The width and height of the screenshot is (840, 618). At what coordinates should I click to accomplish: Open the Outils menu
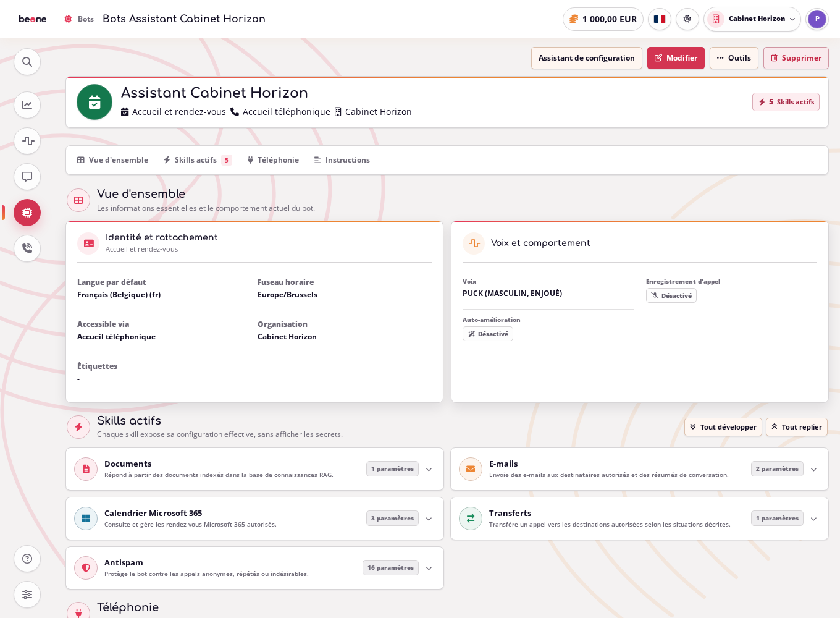(x=734, y=58)
